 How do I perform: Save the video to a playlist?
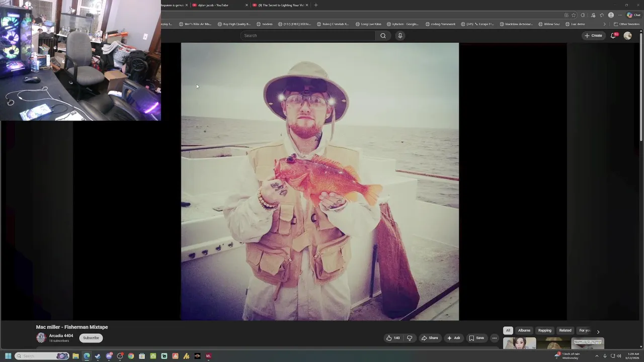pyautogui.click(x=476, y=338)
